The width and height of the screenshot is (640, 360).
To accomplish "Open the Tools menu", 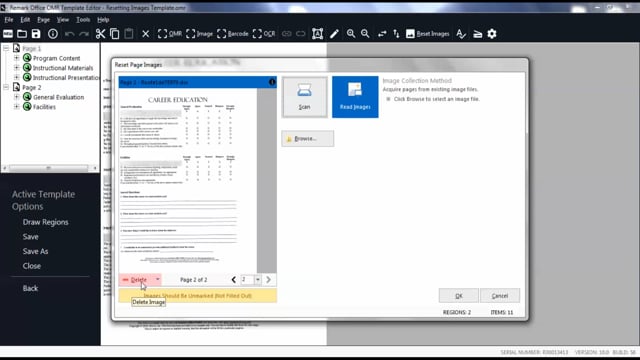I will click(x=83, y=20).
